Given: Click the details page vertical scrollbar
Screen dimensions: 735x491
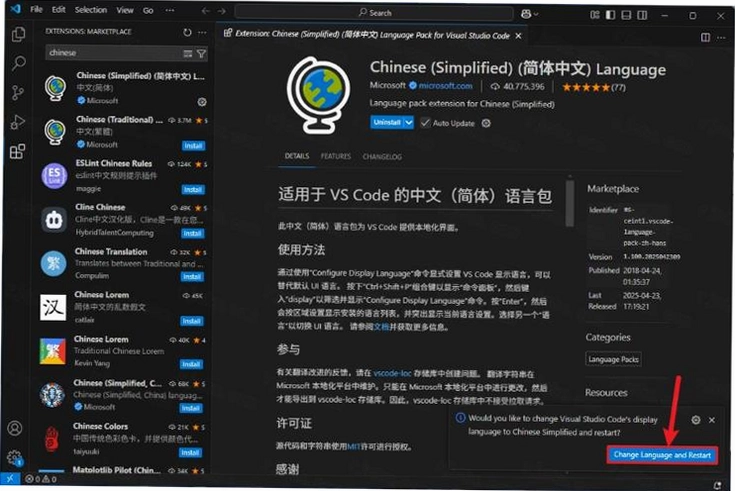Looking at the screenshot, I should tap(570, 204).
